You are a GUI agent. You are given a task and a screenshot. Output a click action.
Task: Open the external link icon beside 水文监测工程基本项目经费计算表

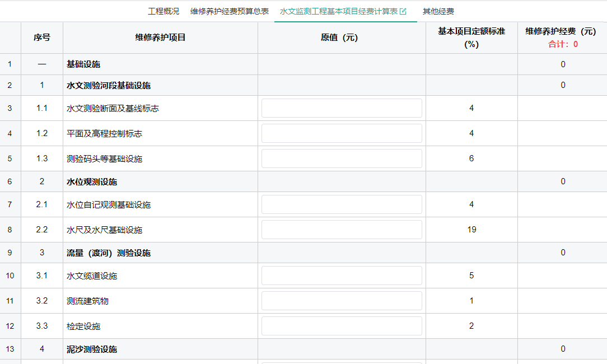pyautogui.click(x=403, y=12)
